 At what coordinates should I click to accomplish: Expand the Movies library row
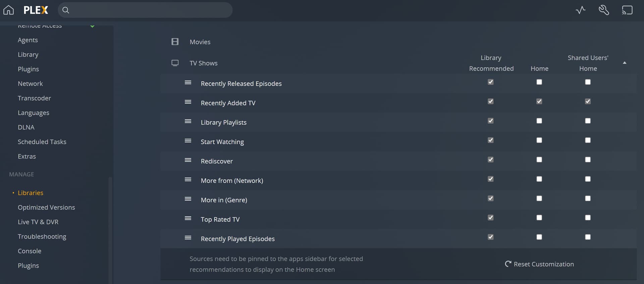tap(200, 42)
